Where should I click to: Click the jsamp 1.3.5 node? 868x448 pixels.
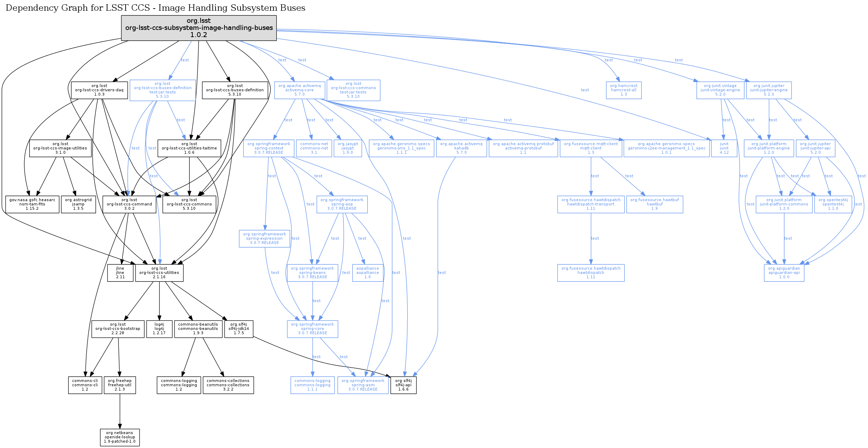78,204
